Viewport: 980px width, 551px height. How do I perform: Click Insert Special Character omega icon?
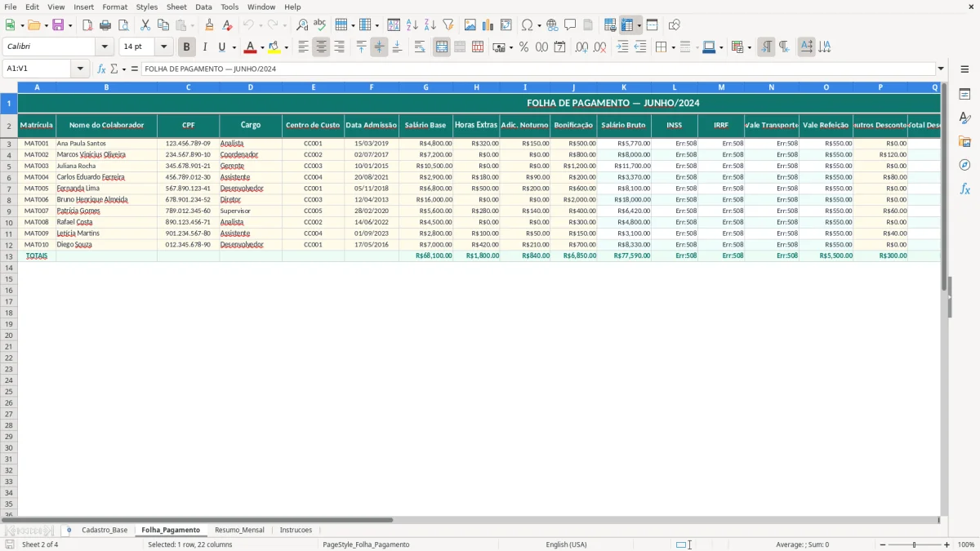click(x=527, y=25)
